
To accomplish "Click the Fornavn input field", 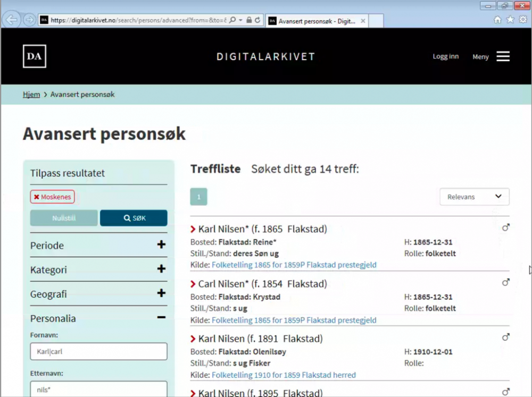I will pyautogui.click(x=98, y=351).
